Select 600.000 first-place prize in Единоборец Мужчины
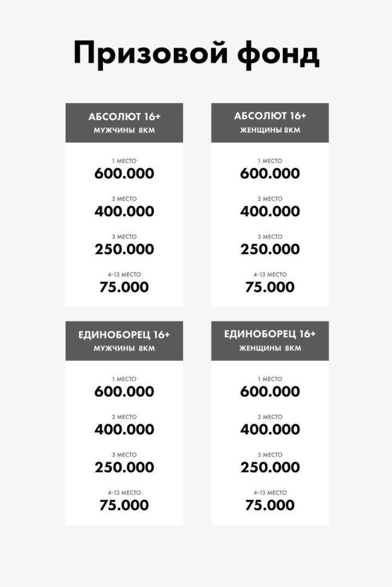 tap(124, 392)
